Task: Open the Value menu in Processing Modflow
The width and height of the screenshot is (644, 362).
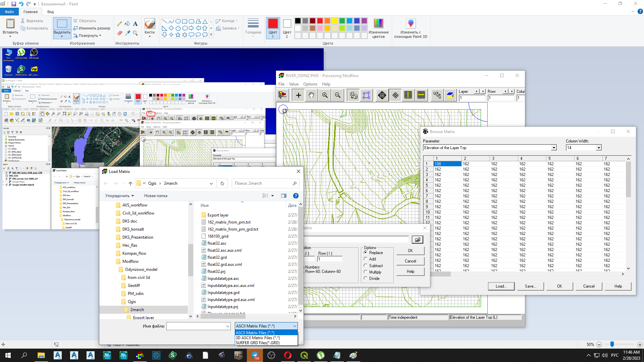Action: [293, 84]
